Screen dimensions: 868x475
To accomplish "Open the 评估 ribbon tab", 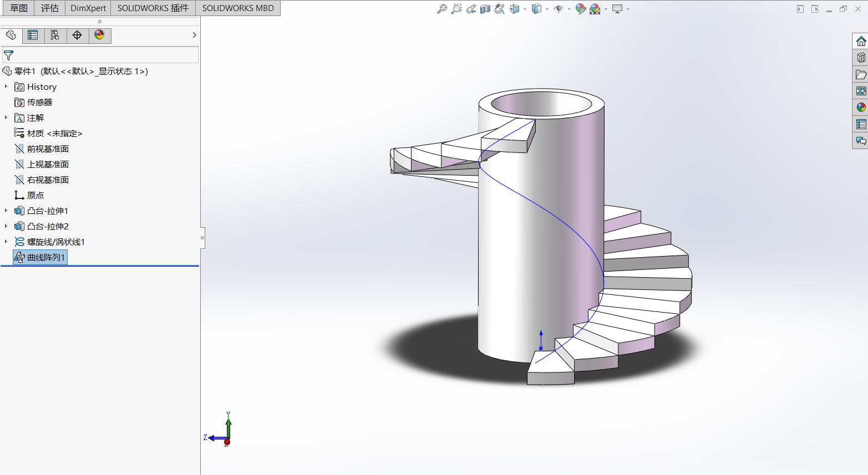I will (50, 8).
